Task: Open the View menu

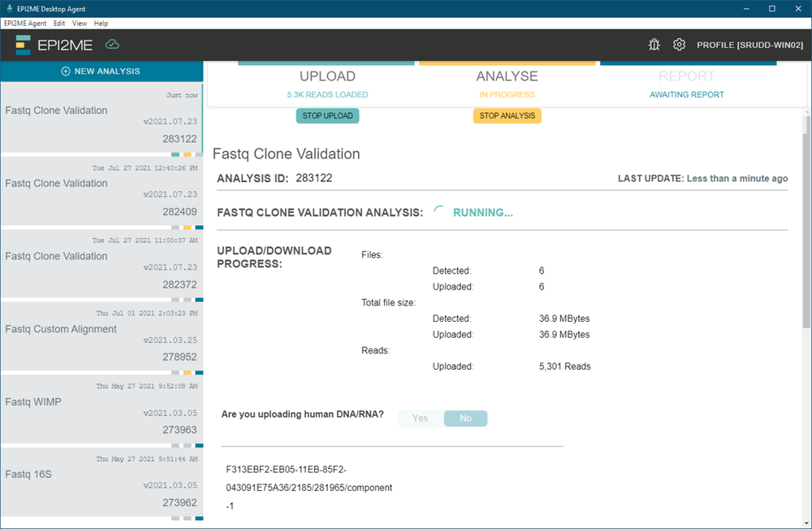Action: click(x=80, y=24)
